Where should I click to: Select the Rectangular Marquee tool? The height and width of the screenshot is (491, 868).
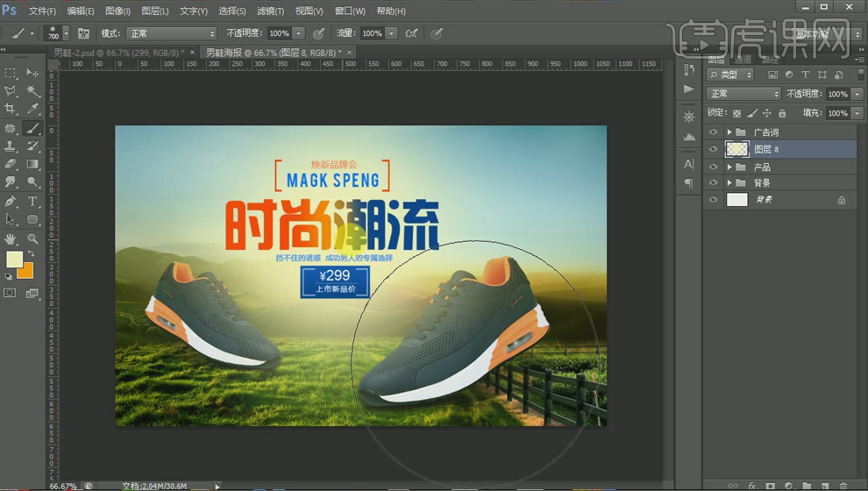[x=10, y=73]
